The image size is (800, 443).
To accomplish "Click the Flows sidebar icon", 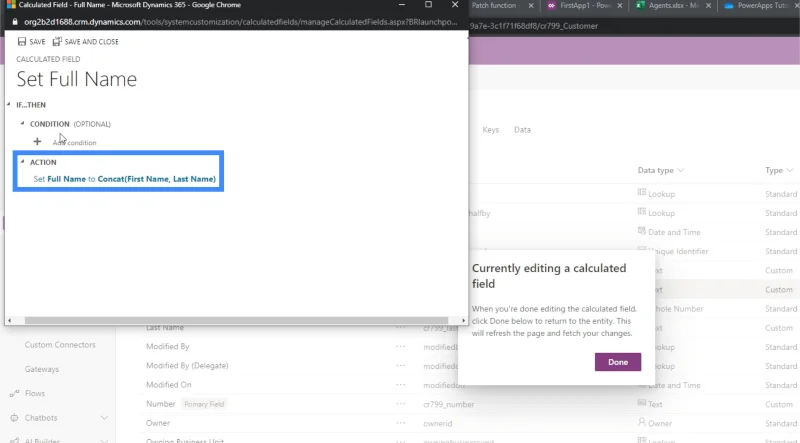I will coord(14,393).
